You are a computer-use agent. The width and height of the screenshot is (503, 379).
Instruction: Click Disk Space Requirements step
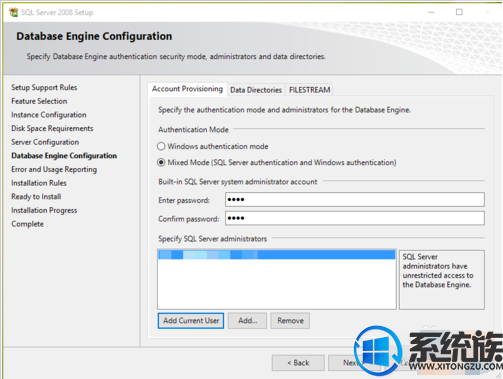pos(52,128)
